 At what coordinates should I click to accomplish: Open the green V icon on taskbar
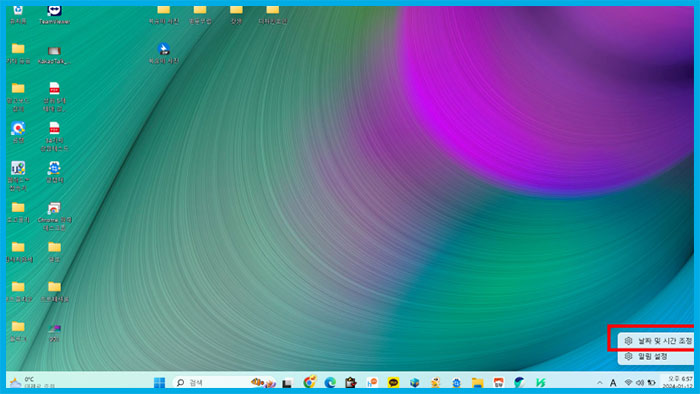coord(541,382)
